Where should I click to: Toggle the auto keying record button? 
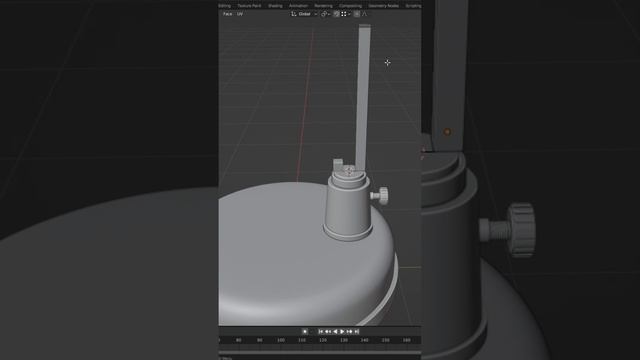point(304,331)
